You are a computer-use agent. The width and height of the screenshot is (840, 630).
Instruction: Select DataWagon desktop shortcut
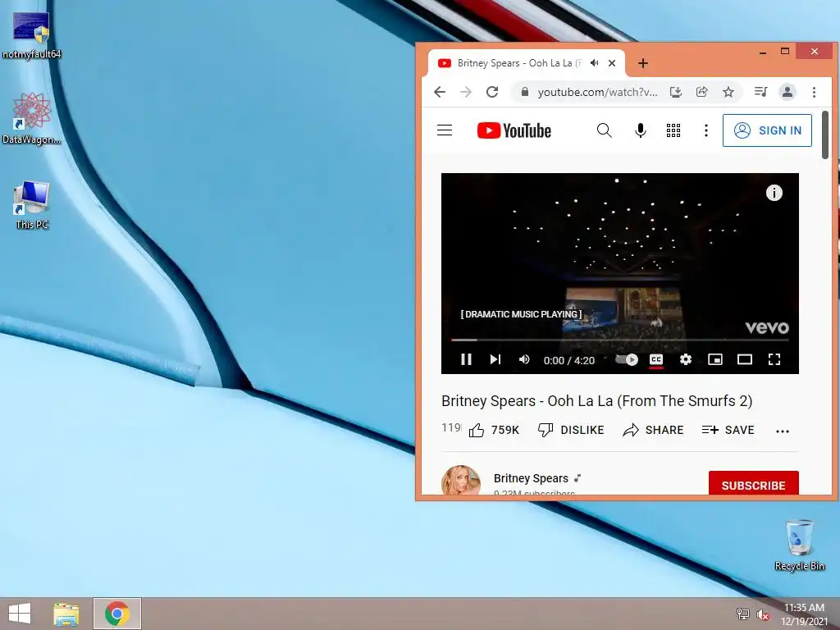pyautogui.click(x=32, y=119)
